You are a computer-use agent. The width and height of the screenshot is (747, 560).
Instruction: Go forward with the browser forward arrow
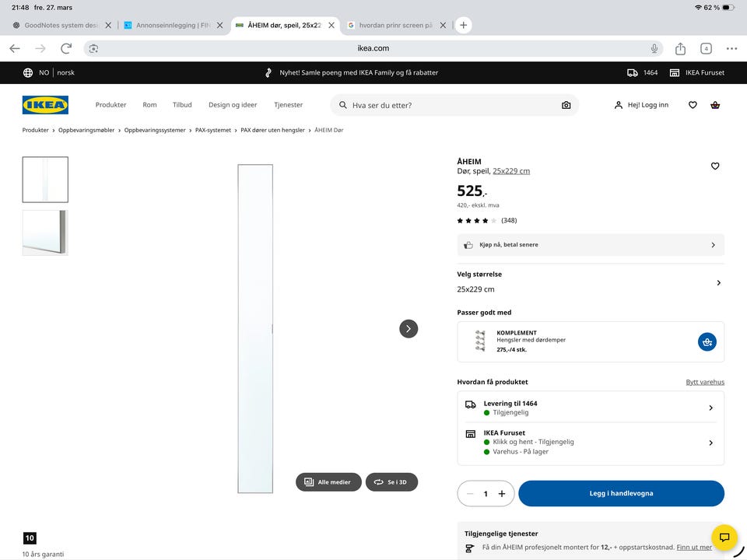click(x=40, y=48)
